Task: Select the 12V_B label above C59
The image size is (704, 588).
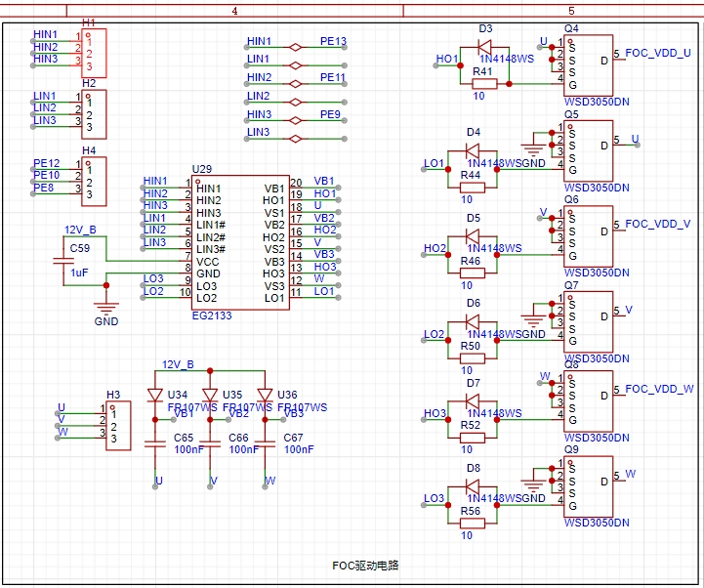Action: click(81, 230)
